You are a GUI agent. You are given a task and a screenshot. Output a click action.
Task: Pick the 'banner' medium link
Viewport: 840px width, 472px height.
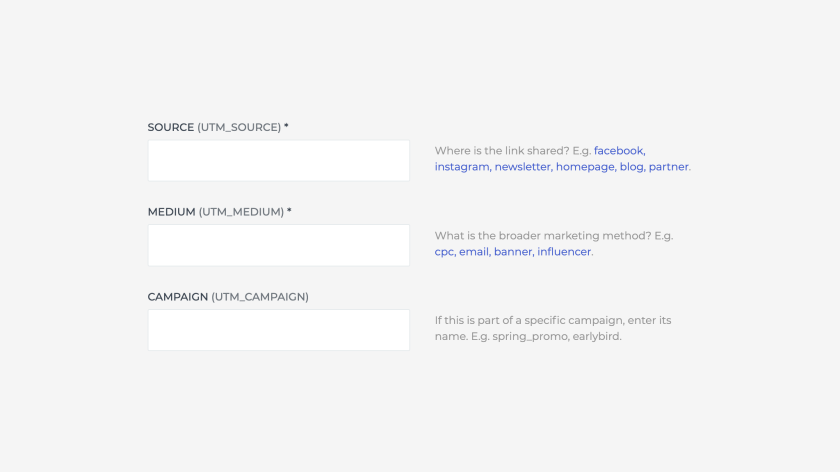point(512,252)
